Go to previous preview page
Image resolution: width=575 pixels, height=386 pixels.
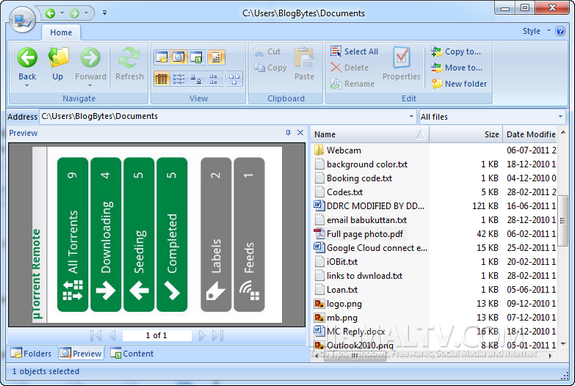(x=112, y=335)
